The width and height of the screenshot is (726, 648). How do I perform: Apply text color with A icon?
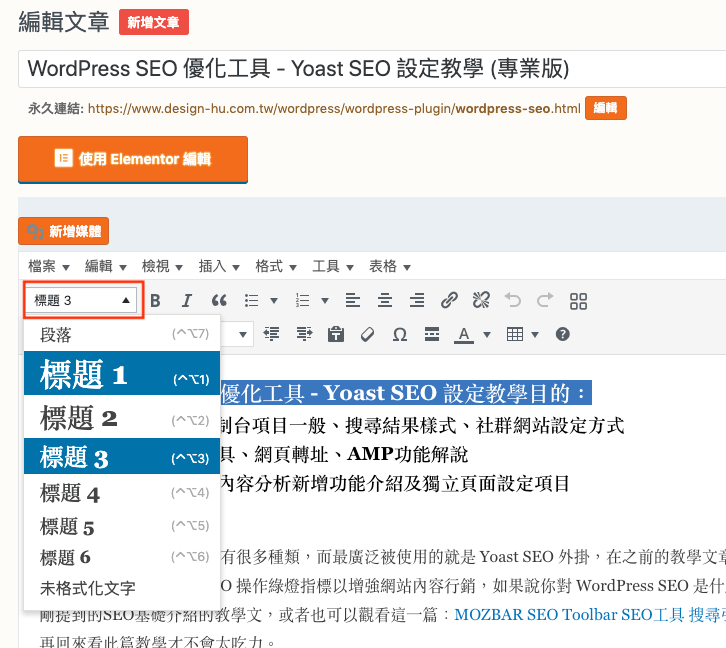[x=464, y=334]
